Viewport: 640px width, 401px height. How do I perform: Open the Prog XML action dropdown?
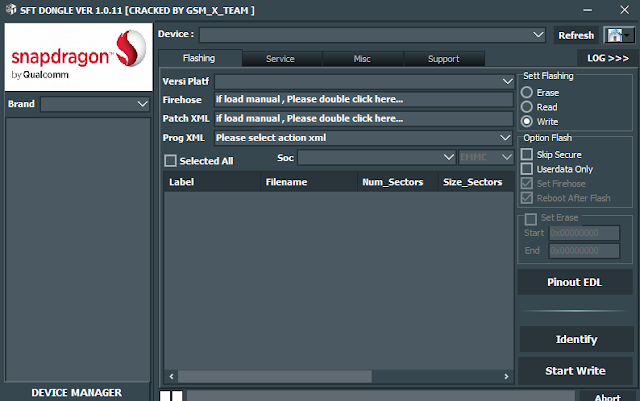coord(364,138)
